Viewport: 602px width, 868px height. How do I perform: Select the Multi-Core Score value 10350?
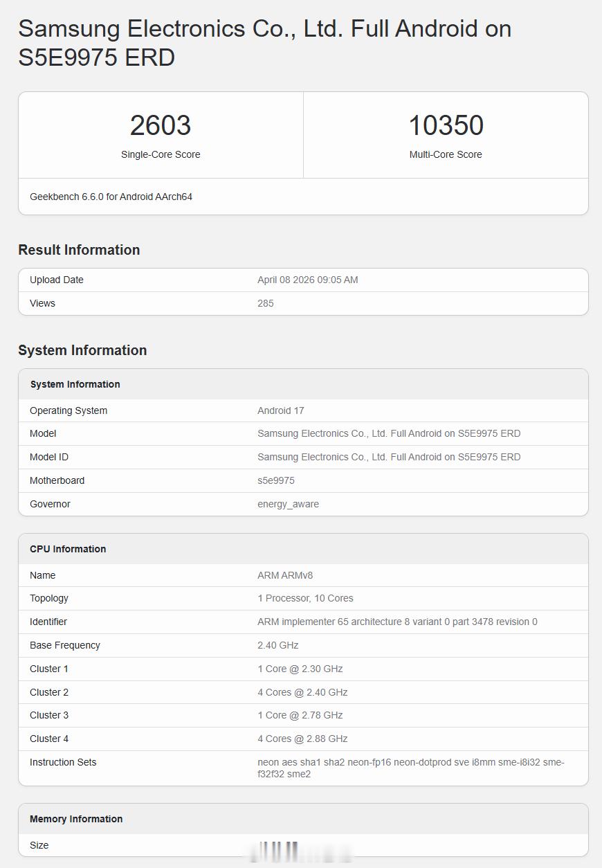(446, 125)
